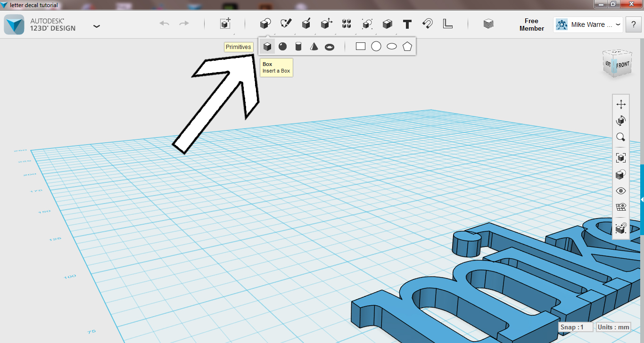The width and height of the screenshot is (644, 343).
Task: Fit the view to all objects
Action: point(621,158)
